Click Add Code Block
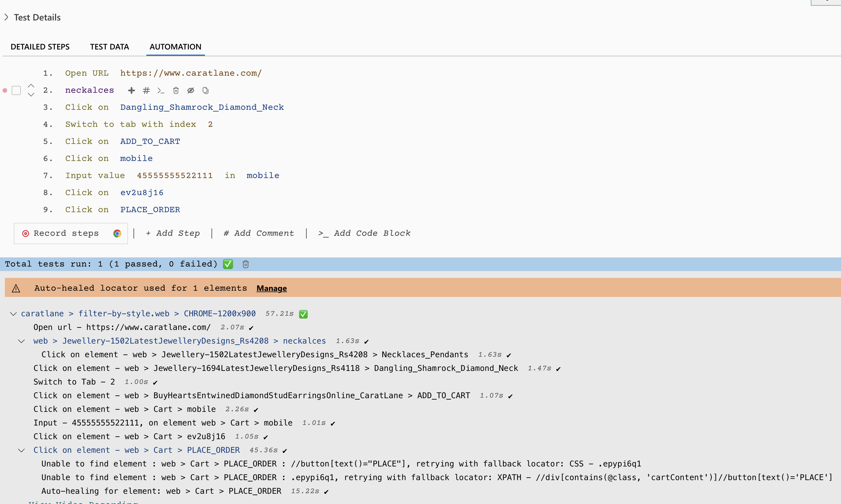 click(364, 233)
